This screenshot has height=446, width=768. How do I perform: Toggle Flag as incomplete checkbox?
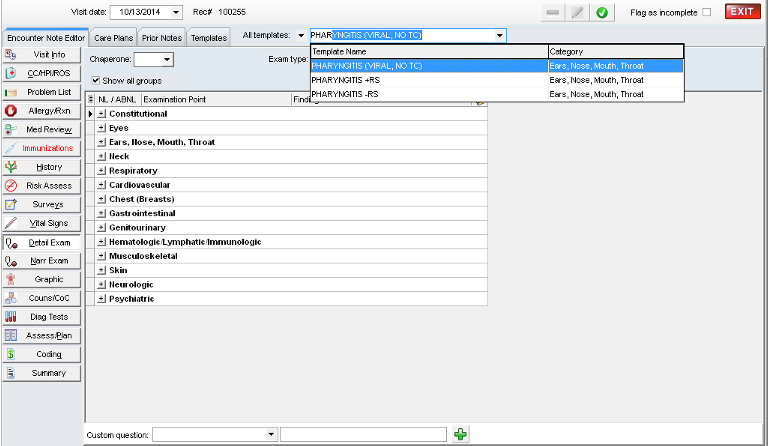pyautogui.click(x=706, y=13)
